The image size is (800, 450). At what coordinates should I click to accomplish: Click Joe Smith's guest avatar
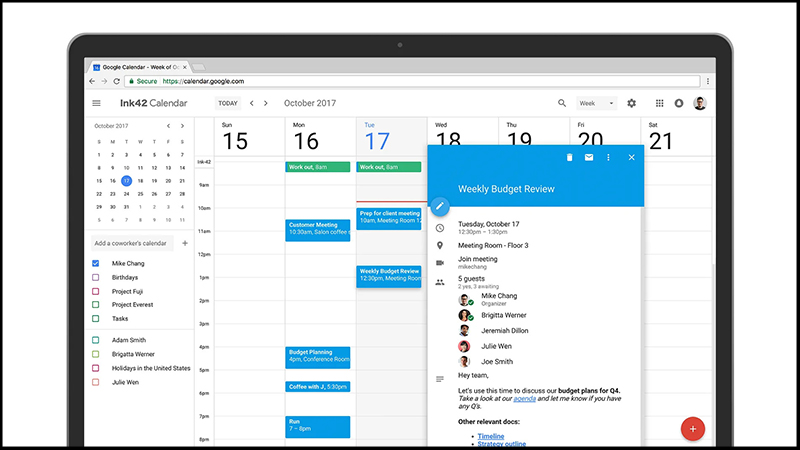coord(464,362)
